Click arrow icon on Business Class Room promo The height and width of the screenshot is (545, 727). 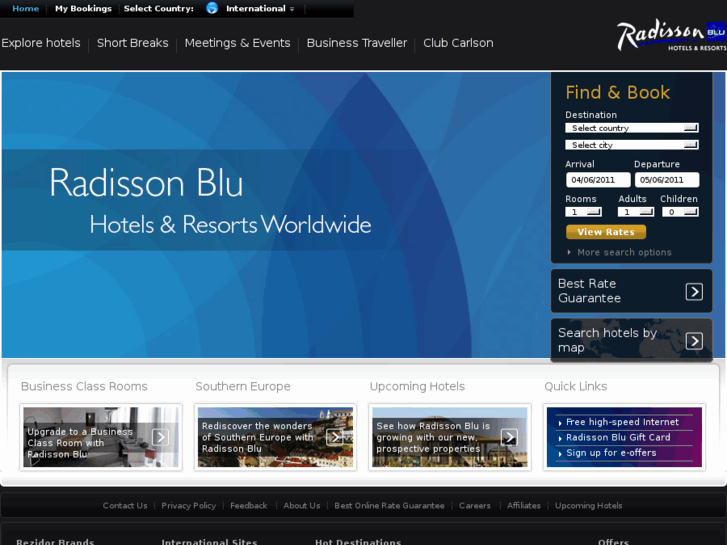(160, 437)
